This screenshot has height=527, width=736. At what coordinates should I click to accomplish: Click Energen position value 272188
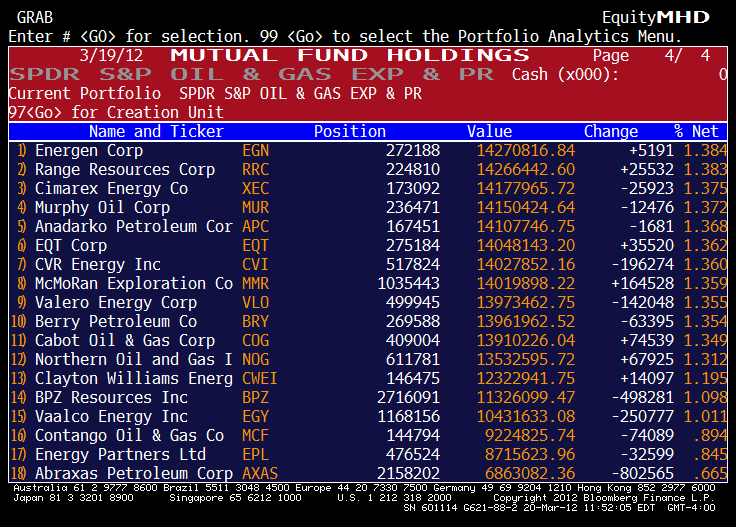coord(413,151)
